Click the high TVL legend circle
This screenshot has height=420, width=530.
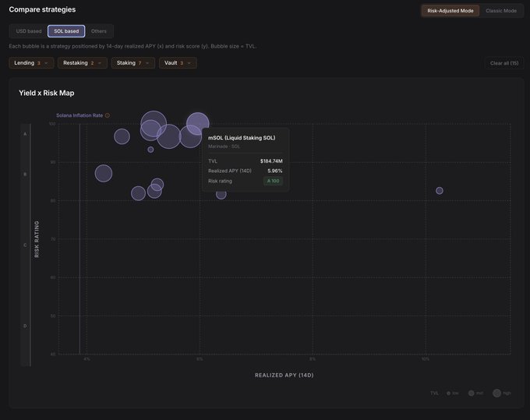[496, 393]
